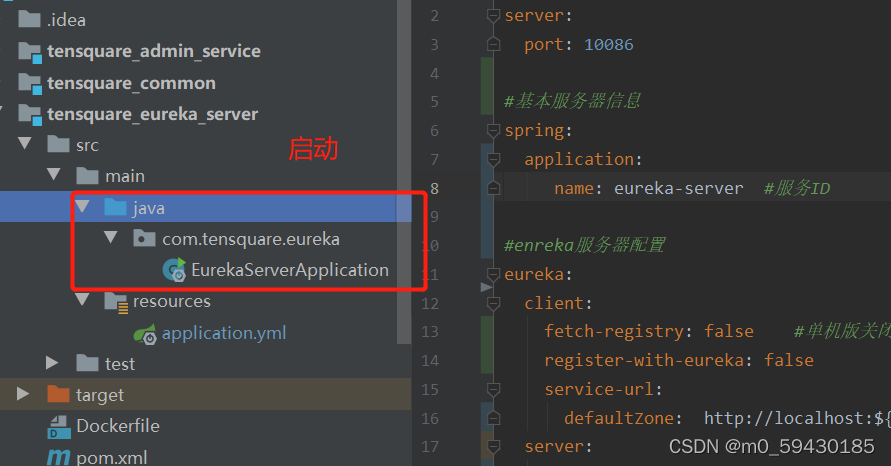
Task: Select the .idea folder row
Action: [x=206, y=20]
